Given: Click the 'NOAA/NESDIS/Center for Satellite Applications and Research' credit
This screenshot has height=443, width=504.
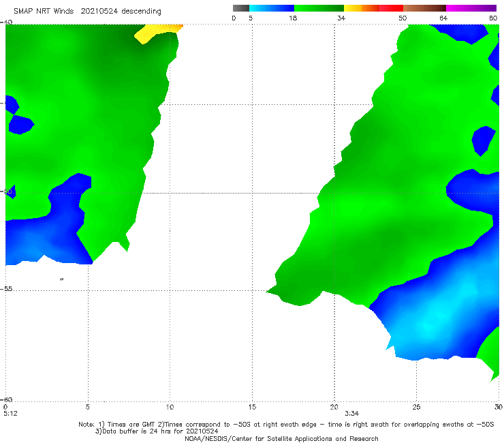Looking at the screenshot, I should tap(281, 439).
